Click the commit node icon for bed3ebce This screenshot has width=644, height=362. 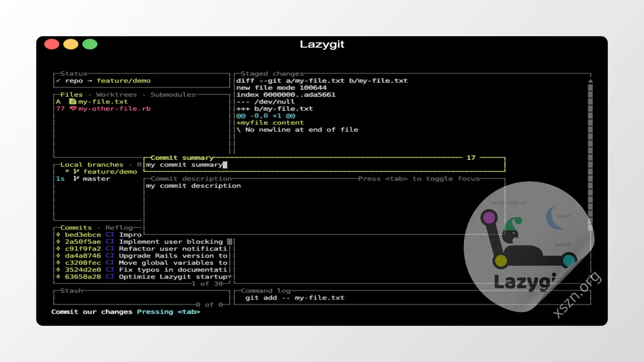[x=58, y=235]
